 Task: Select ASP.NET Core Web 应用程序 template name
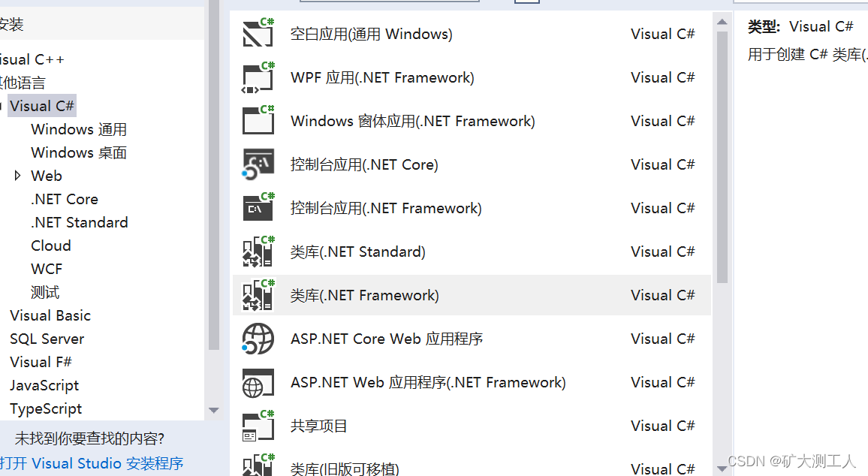(387, 339)
